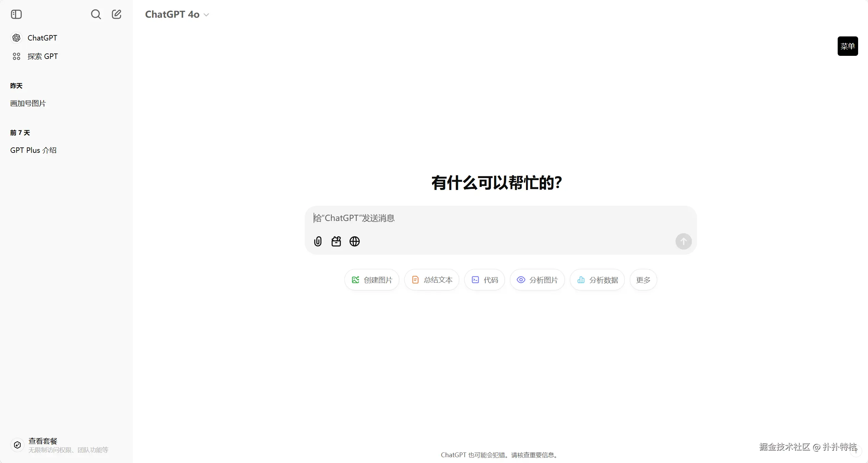Viewport: 868px width, 463px height.
Task: Collapse the sidebar with panel icon
Action: (x=16, y=14)
